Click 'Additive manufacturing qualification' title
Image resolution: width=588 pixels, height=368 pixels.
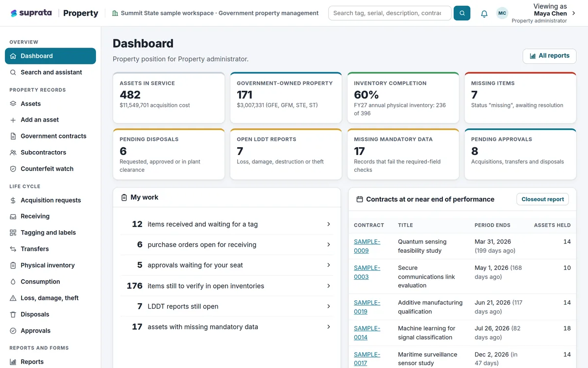tap(430, 307)
